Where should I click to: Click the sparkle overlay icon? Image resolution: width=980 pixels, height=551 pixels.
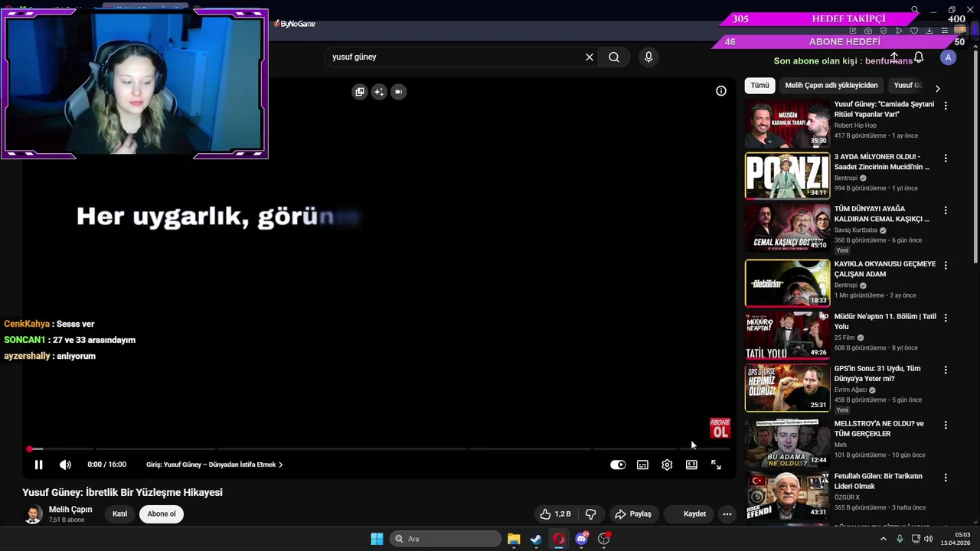coord(379,92)
